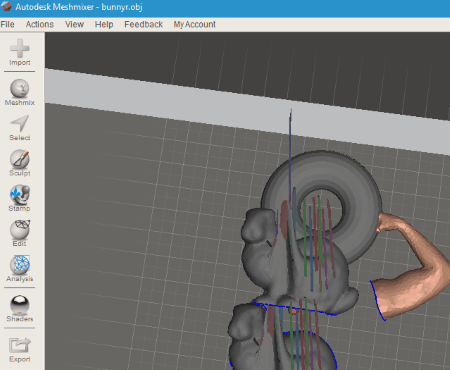Activate the Select tool arrow
The image size is (450, 370).
tap(20, 124)
